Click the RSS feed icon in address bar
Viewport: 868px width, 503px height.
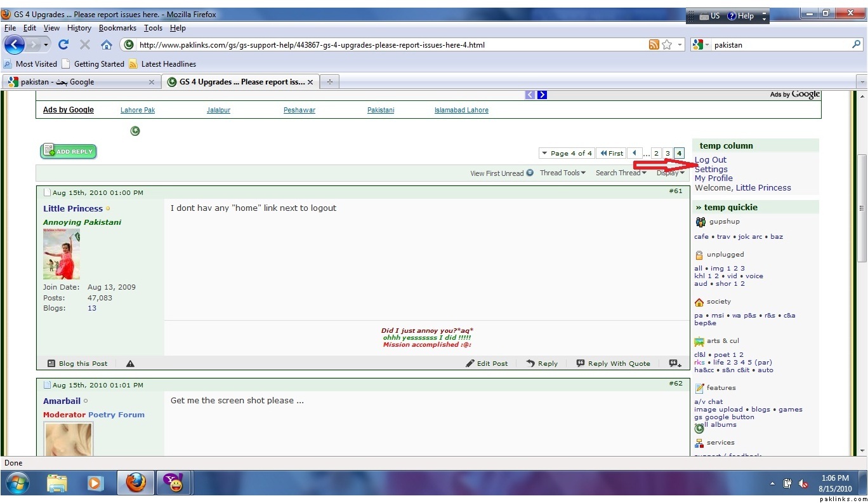point(654,44)
